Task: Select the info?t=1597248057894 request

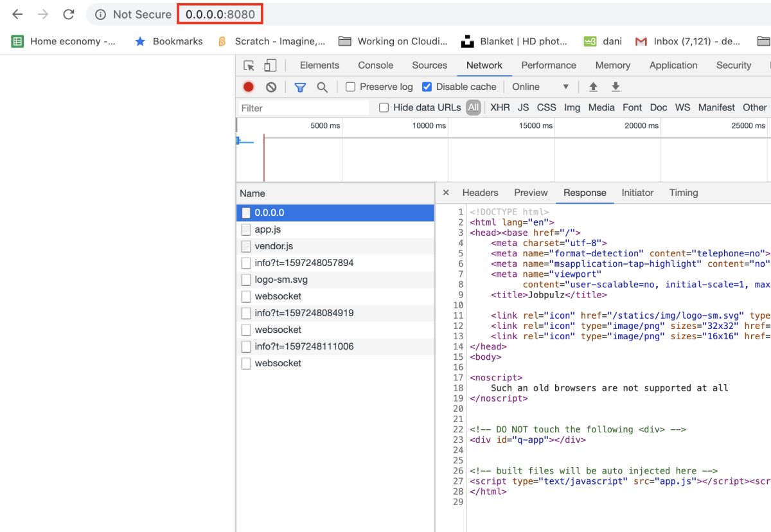Action: (335, 263)
